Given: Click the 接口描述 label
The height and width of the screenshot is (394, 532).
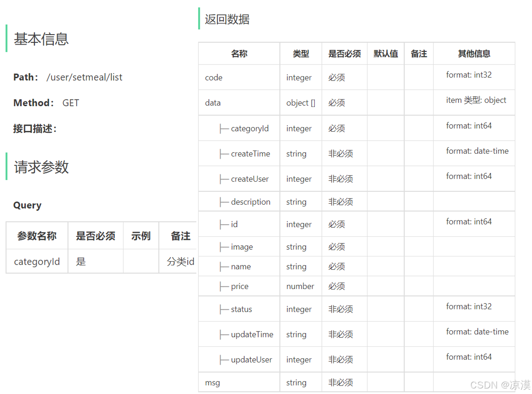Looking at the screenshot, I should point(35,129).
